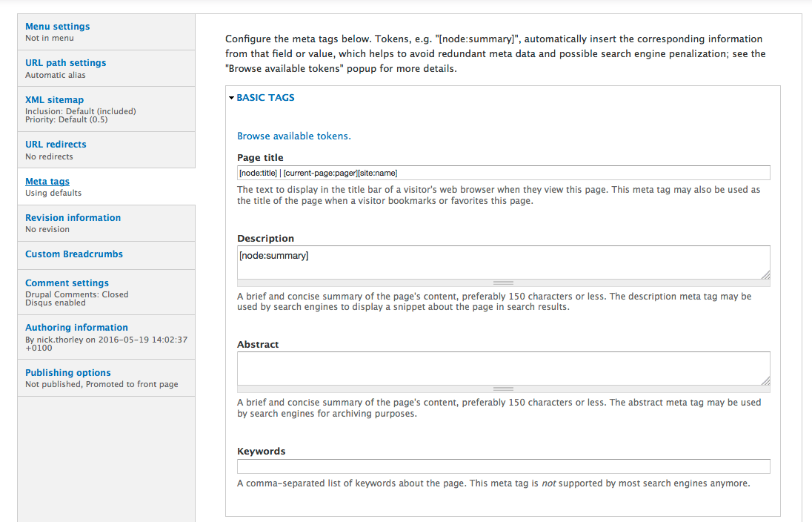The height and width of the screenshot is (522, 812).
Task: Focus the Page title input field
Action: click(503, 173)
